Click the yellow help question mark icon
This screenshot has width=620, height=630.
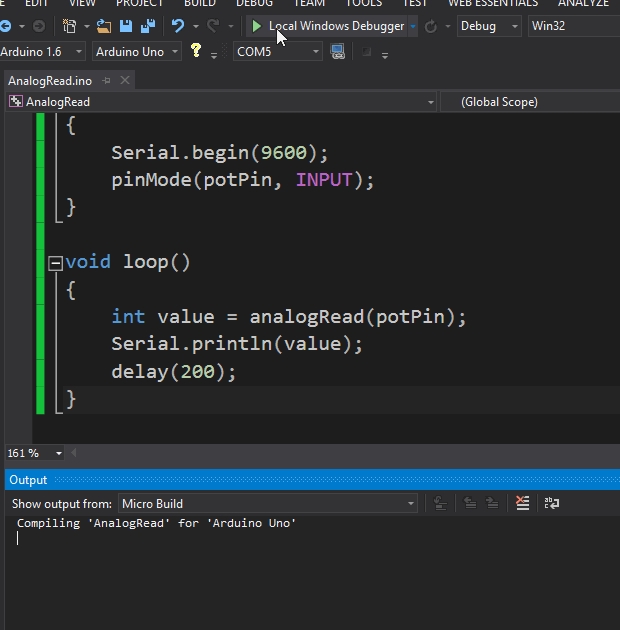point(196,50)
